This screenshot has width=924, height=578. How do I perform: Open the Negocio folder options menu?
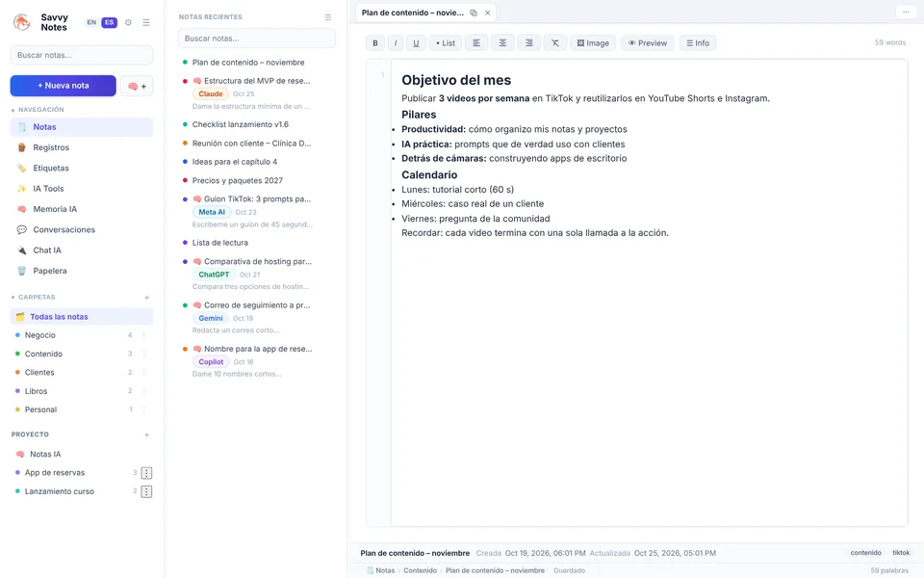click(143, 335)
